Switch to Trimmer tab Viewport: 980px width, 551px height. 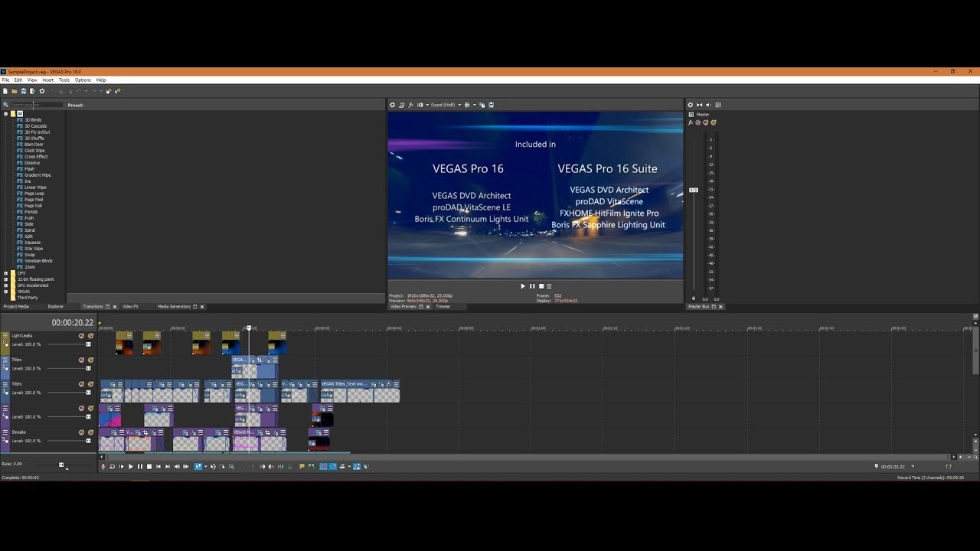pos(443,306)
